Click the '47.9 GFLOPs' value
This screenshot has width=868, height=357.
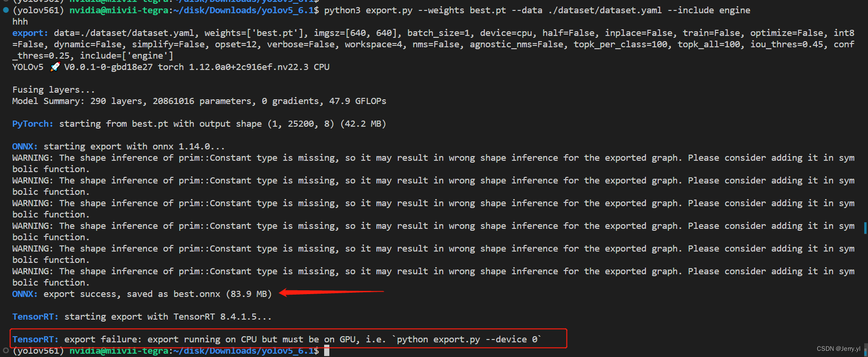358,101
